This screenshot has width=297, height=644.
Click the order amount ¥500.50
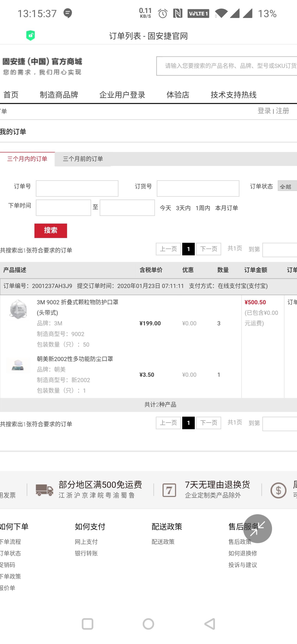pos(255,302)
